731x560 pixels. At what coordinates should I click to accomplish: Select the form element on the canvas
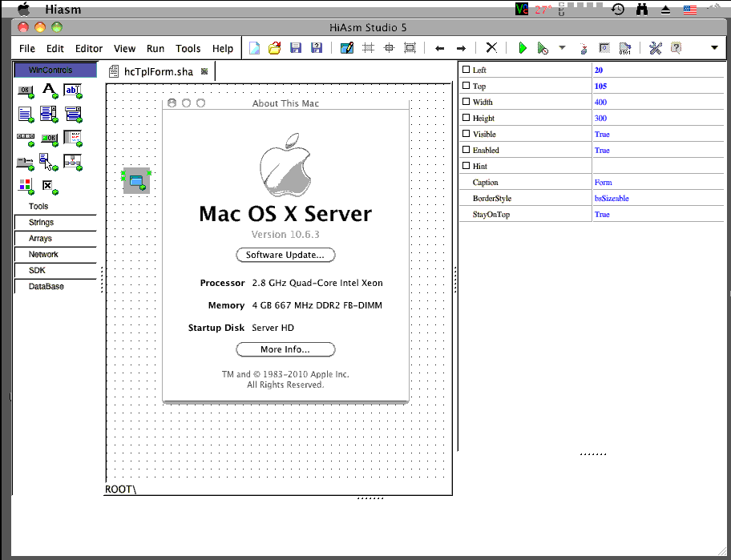[x=135, y=182]
